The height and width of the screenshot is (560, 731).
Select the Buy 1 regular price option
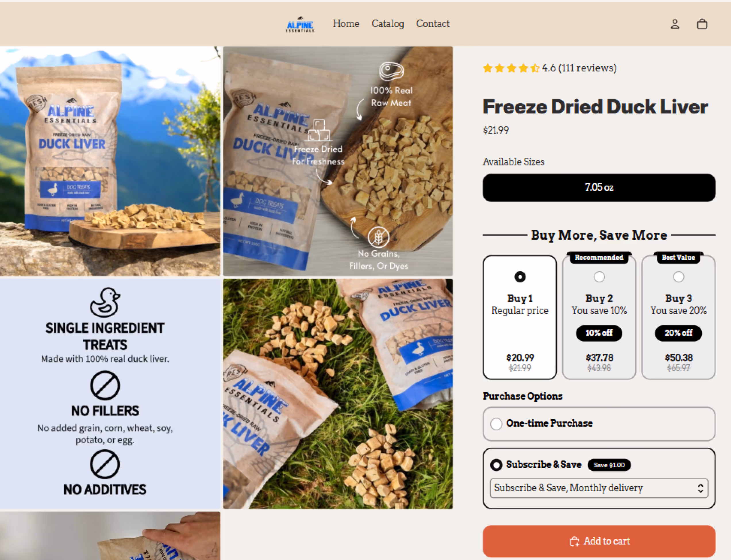520,317
